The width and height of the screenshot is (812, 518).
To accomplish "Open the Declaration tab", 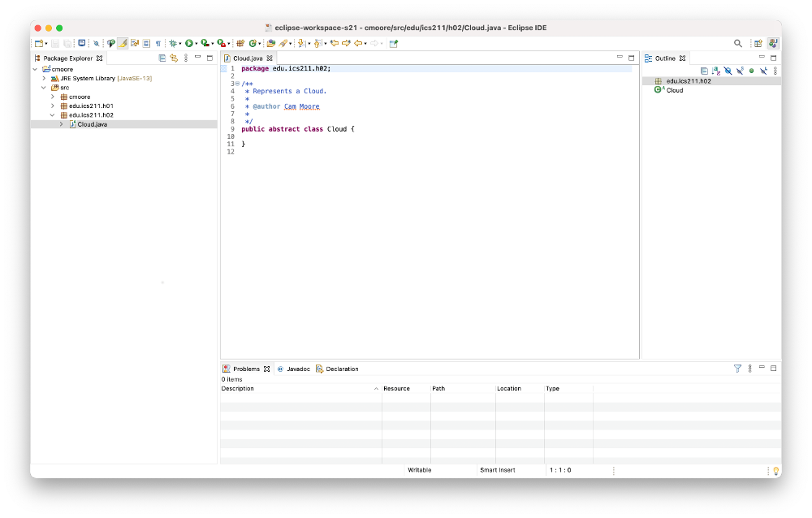I will (x=341, y=369).
